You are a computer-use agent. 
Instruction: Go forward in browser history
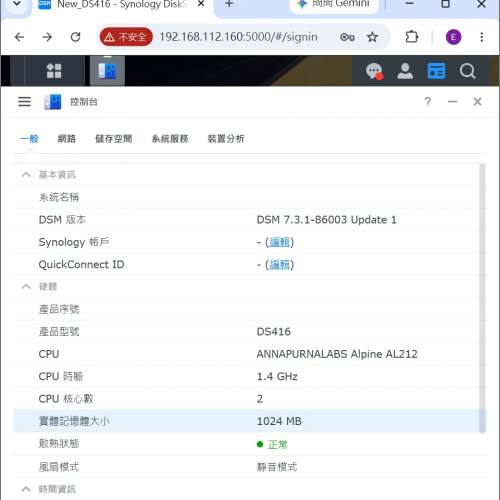tap(47, 37)
